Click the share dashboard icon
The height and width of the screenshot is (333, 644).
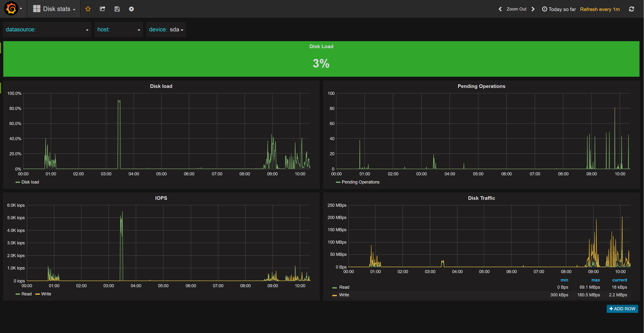click(x=102, y=9)
